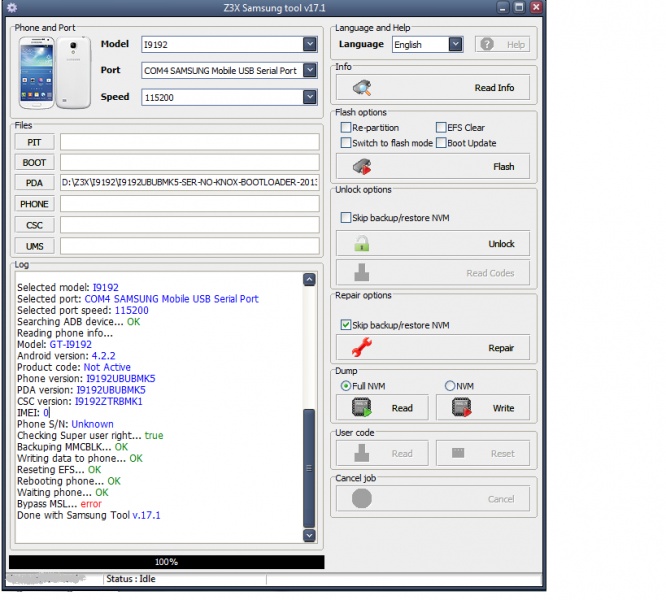Click the gray icon in User code Reset

pyautogui.click(x=458, y=453)
